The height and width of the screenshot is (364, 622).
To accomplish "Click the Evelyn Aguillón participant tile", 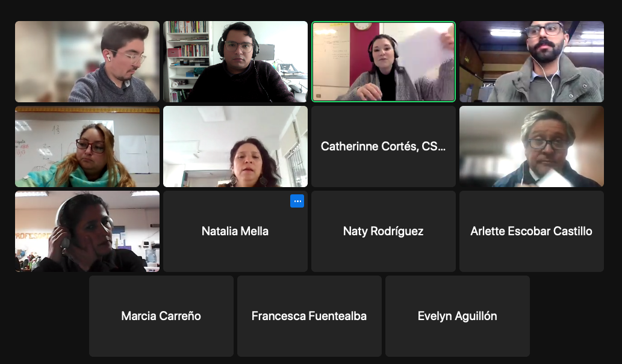I will pos(458,316).
